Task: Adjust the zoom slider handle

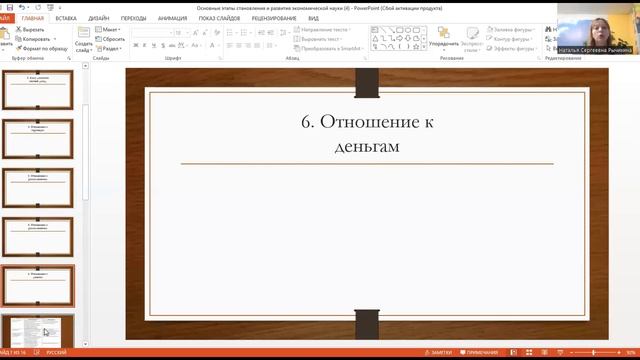Action: pyautogui.click(x=593, y=352)
